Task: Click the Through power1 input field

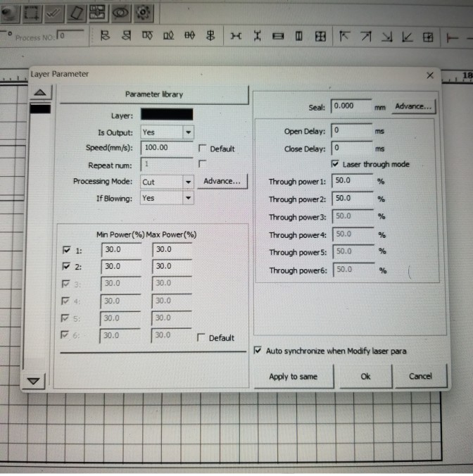Action: click(352, 181)
